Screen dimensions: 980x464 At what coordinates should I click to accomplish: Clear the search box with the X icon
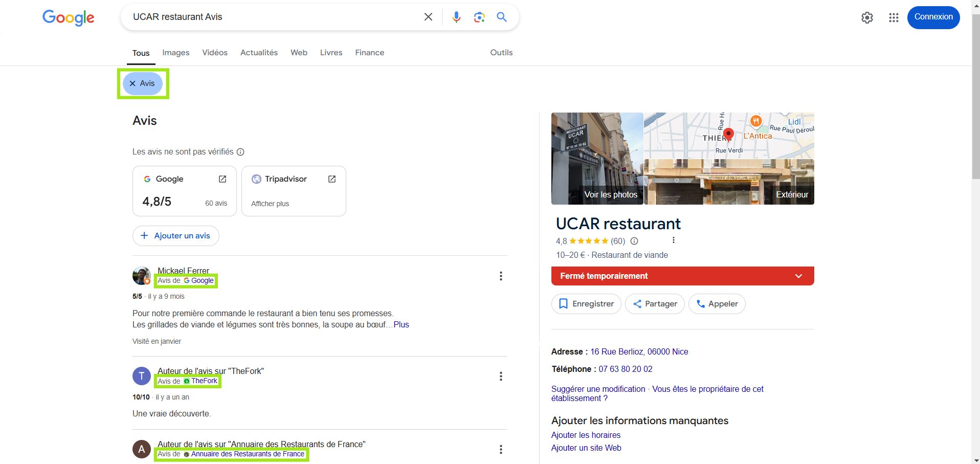[428, 17]
